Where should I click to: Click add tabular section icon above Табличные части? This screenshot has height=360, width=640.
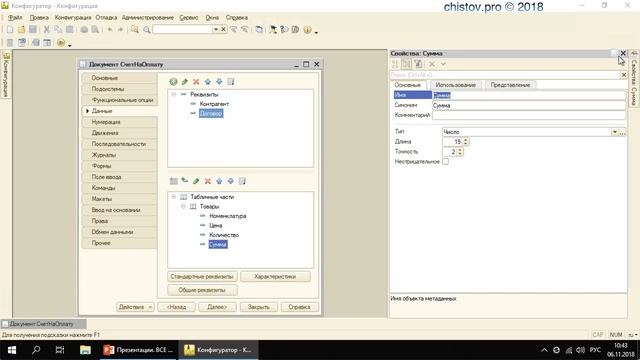(x=173, y=181)
